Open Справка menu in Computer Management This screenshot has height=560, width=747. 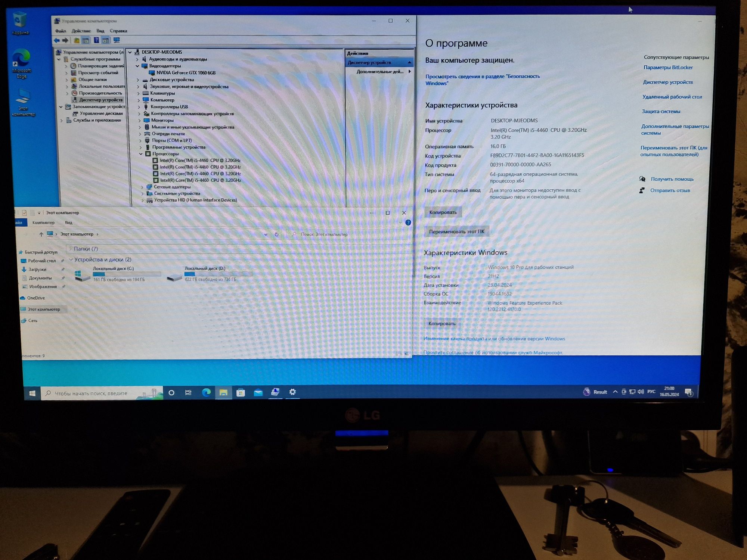(118, 31)
